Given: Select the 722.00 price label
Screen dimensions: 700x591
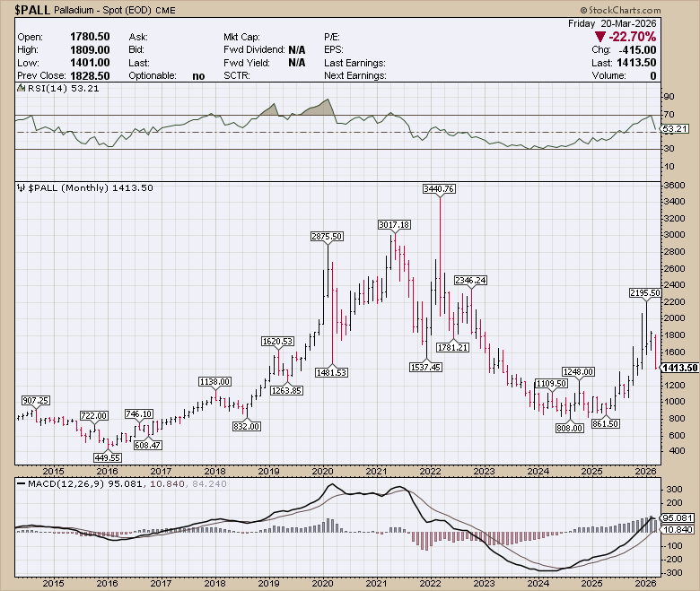Looking at the screenshot, I should coord(93,416).
